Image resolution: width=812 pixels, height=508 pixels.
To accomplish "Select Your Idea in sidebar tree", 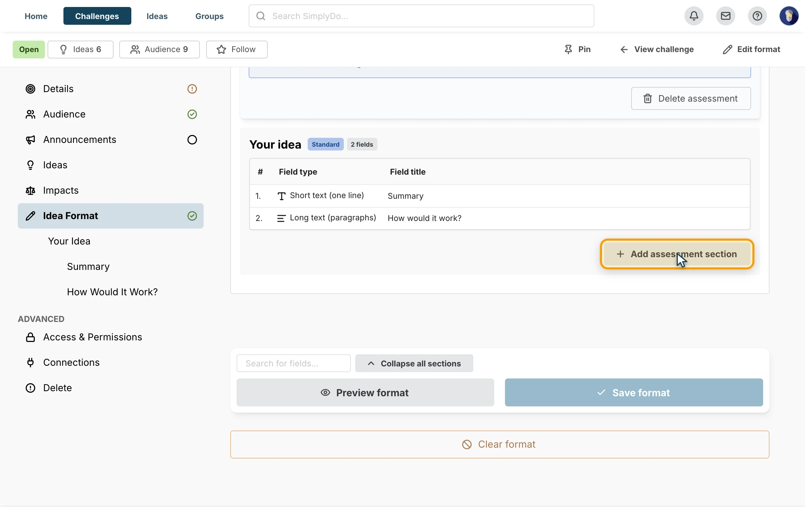I will click(x=69, y=241).
